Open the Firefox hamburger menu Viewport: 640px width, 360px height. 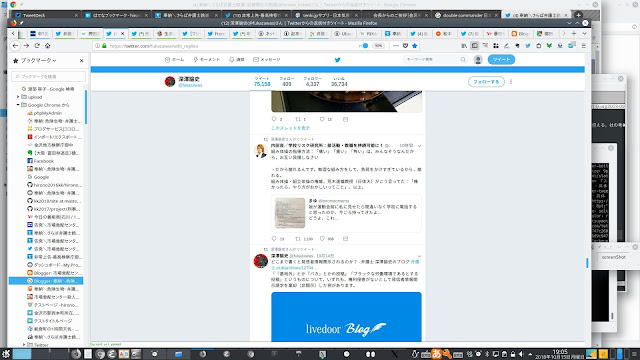(584, 46)
